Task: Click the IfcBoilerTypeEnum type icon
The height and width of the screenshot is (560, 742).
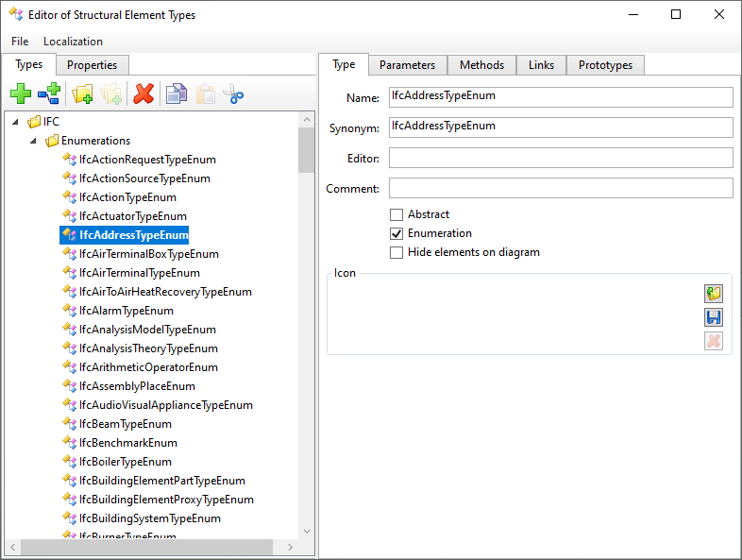Action: [70, 462]
